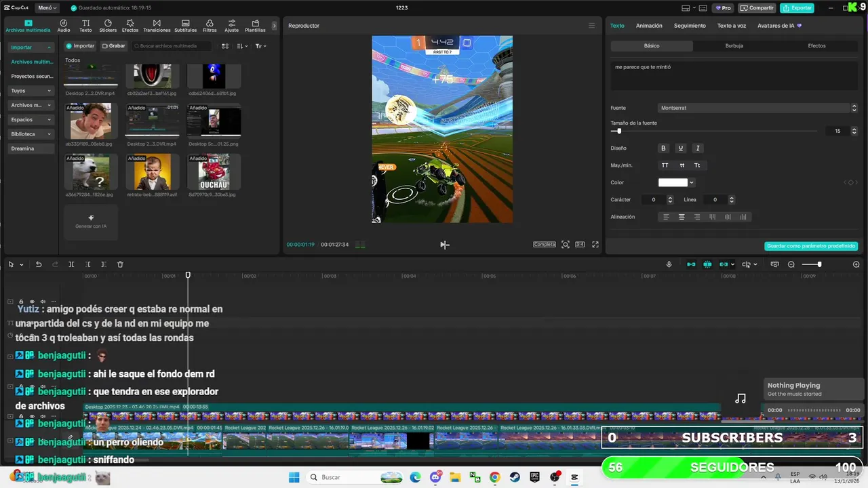868x488 pixels.
Task: Click the Importar media button
Action: [x=80, y=46]
